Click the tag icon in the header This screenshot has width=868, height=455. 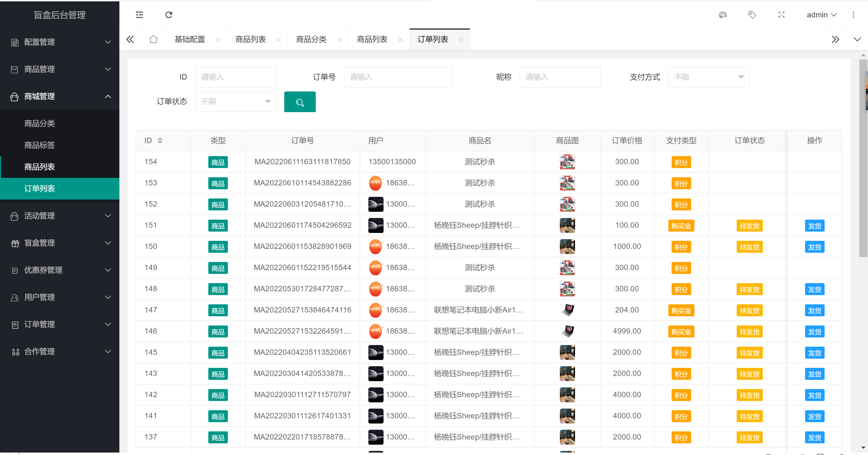[752, 15]
